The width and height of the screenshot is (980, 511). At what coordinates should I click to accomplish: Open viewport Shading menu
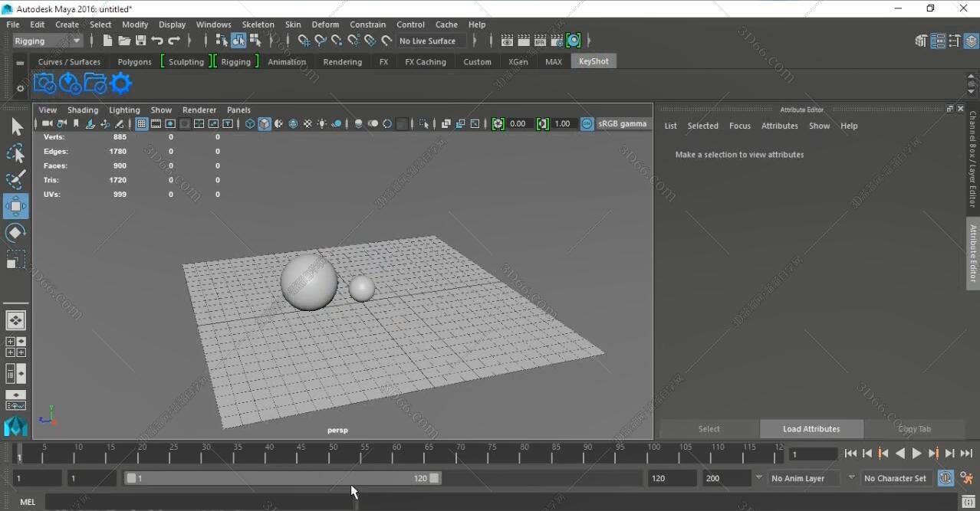click(83, 110)
